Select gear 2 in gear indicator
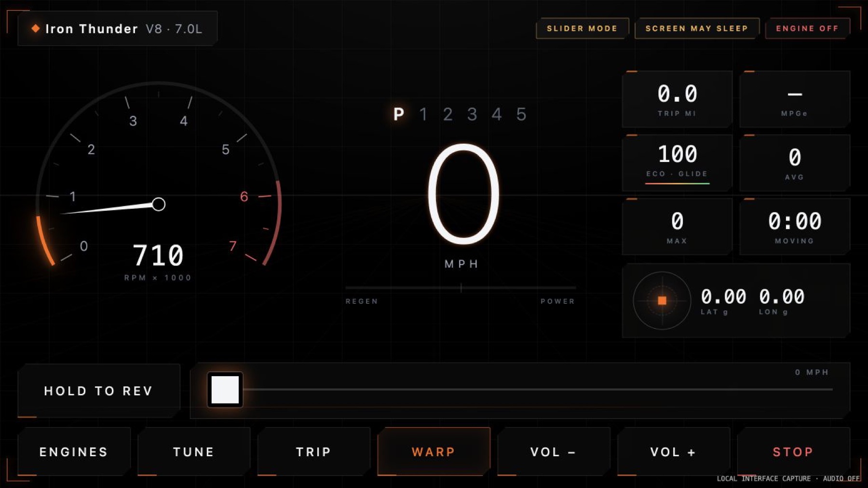Image resolution: width=868 pixels, height=488 pixels. point(448,114)
